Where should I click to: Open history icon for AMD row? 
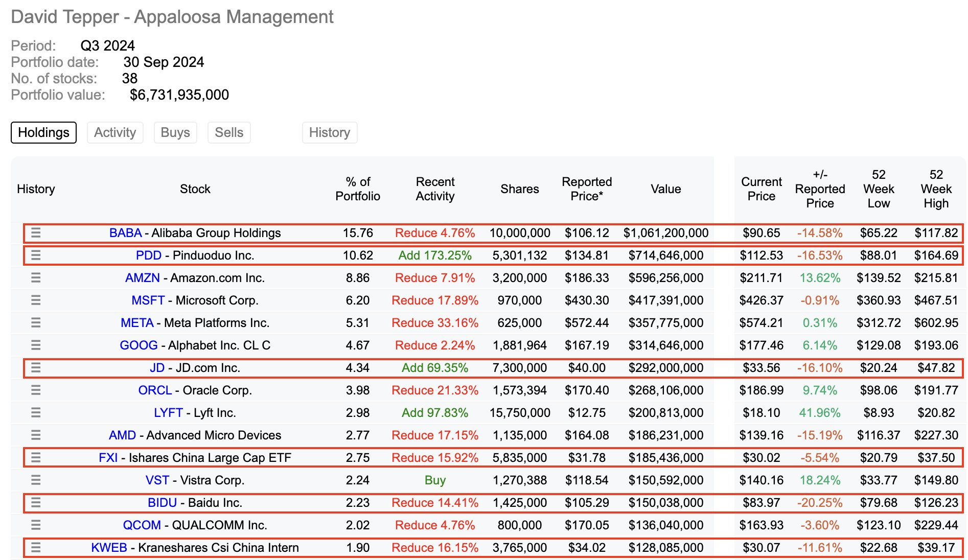pyautogui.click(x=36, y=435)
